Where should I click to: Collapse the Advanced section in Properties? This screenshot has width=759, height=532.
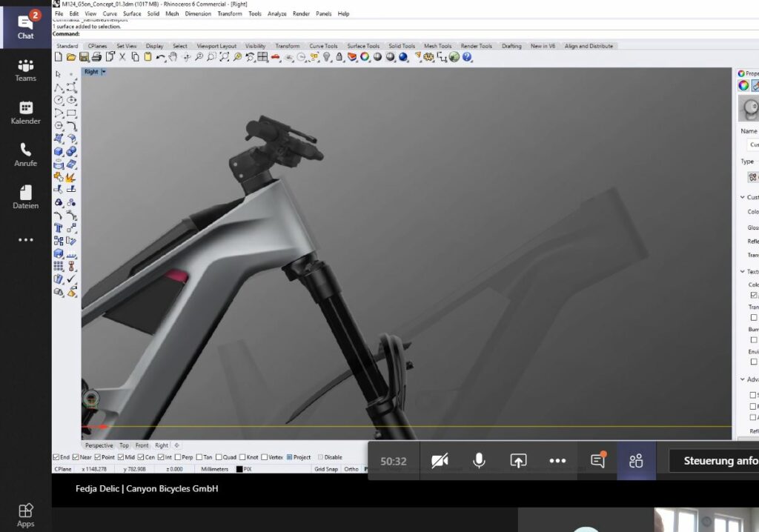[742, 379]
